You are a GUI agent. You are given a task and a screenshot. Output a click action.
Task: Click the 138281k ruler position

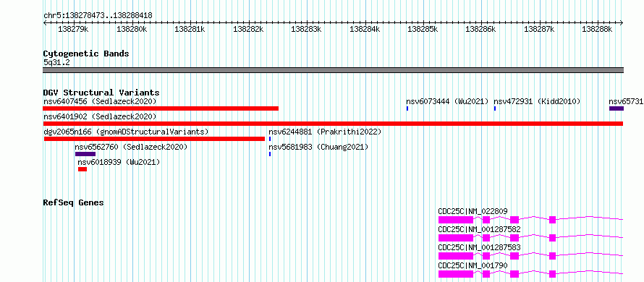point(190,29)
